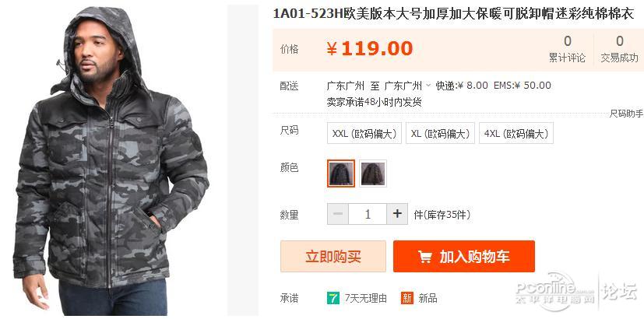Select size 4XL (欧码偏大)

pos(516,133)
